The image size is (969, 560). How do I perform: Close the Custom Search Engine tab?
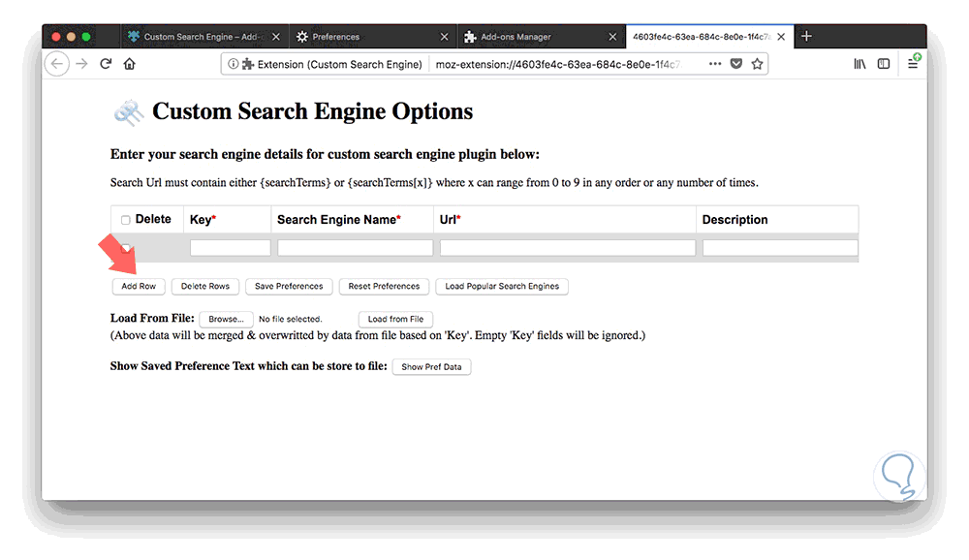click(x=276, y=37)
